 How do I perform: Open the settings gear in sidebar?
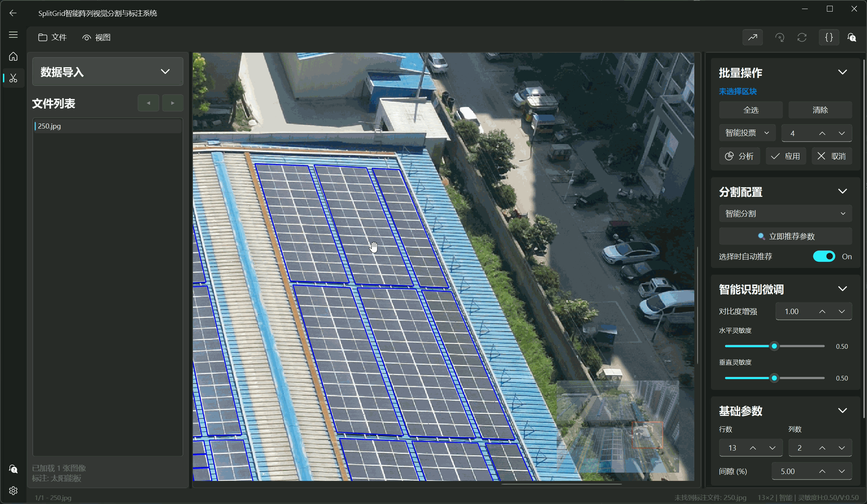tap(13, 491)
